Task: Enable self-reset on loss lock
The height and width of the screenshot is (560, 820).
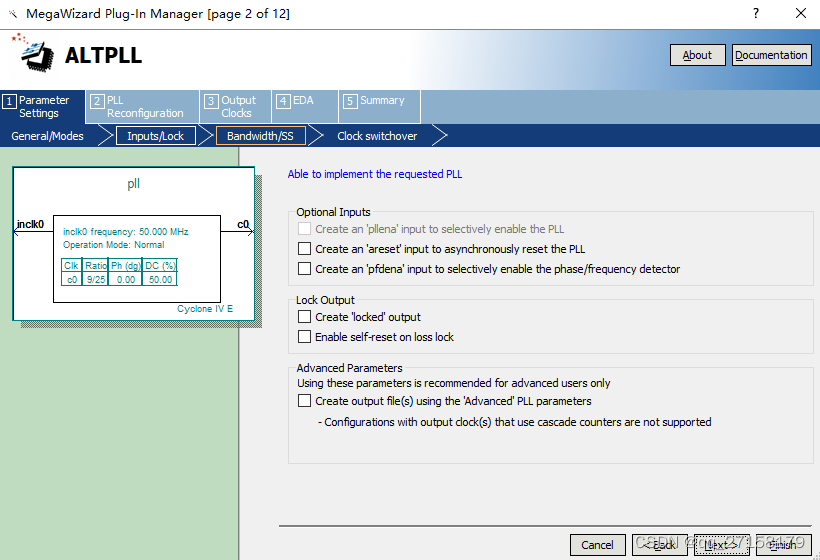Action: point(304,336)
